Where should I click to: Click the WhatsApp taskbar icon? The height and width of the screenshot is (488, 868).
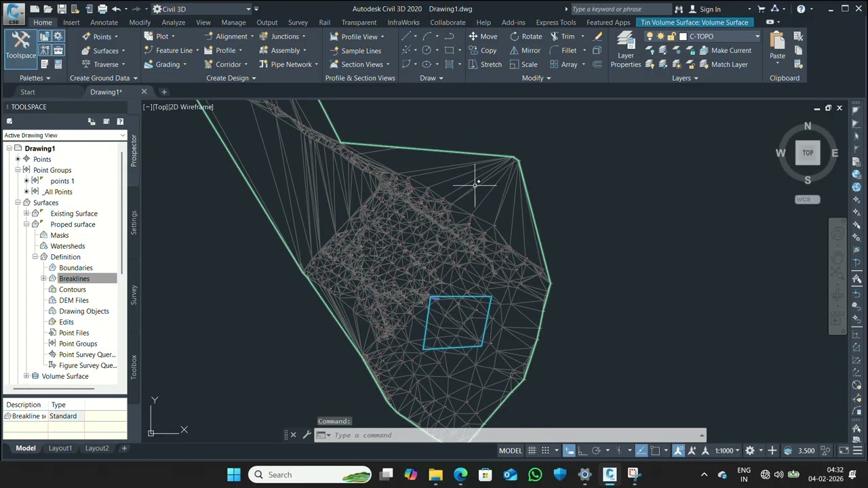tap(535, 474)
